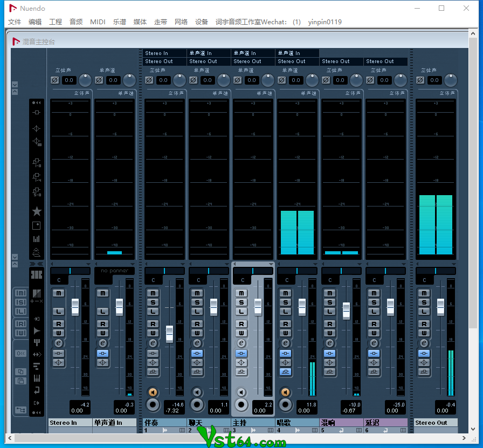
Task: Click the inserts state icon on the 聊天 channel
Action: [x=197, y=354]
